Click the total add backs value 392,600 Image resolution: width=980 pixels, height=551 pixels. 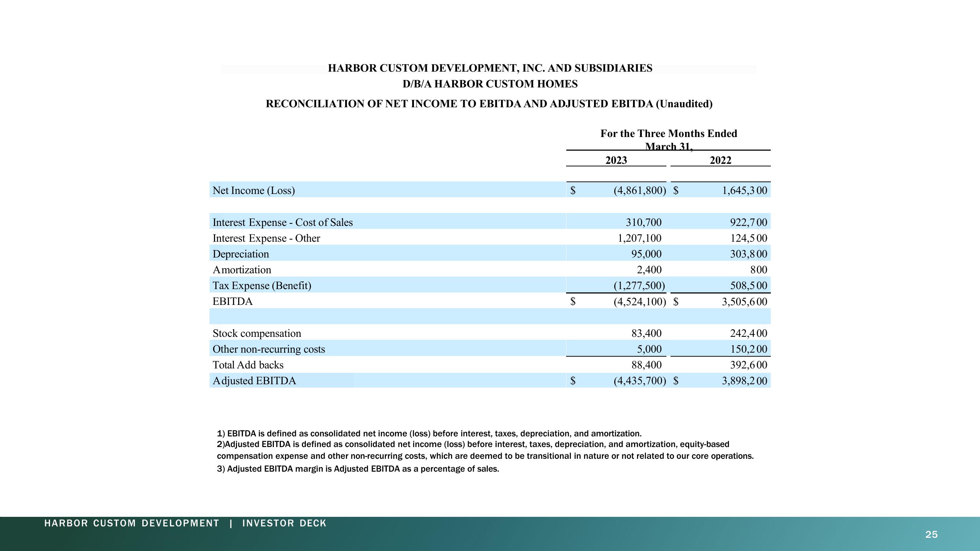748,365
